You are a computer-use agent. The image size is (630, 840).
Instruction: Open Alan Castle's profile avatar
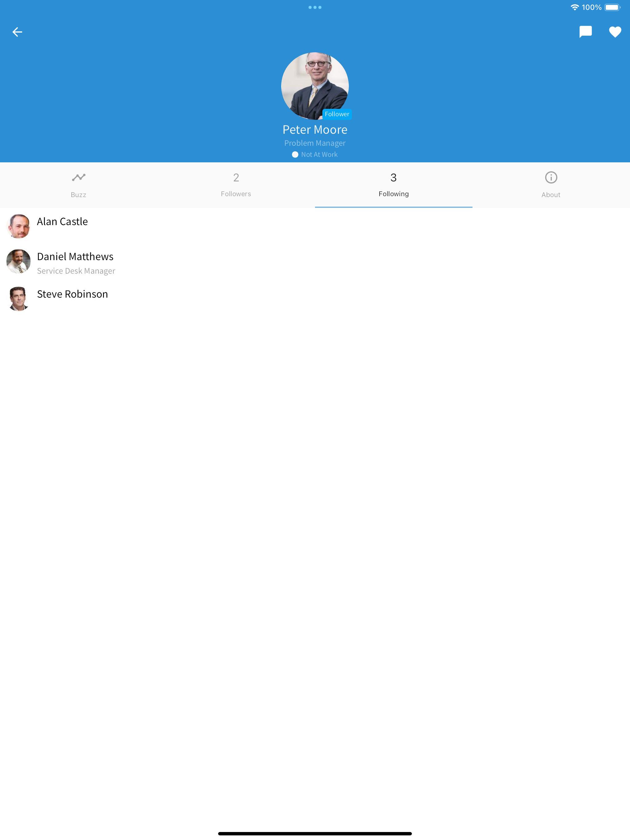tap(18, 226)
